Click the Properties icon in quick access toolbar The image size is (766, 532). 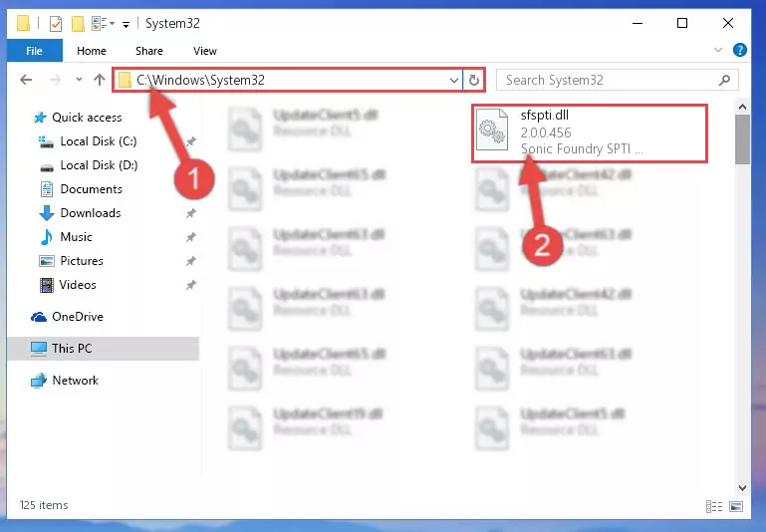[56, 24]
